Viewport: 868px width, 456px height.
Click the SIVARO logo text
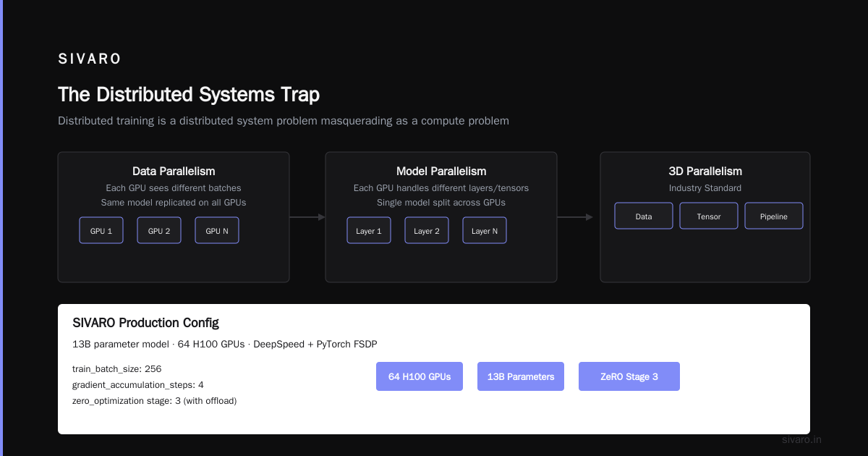point(90,59)
